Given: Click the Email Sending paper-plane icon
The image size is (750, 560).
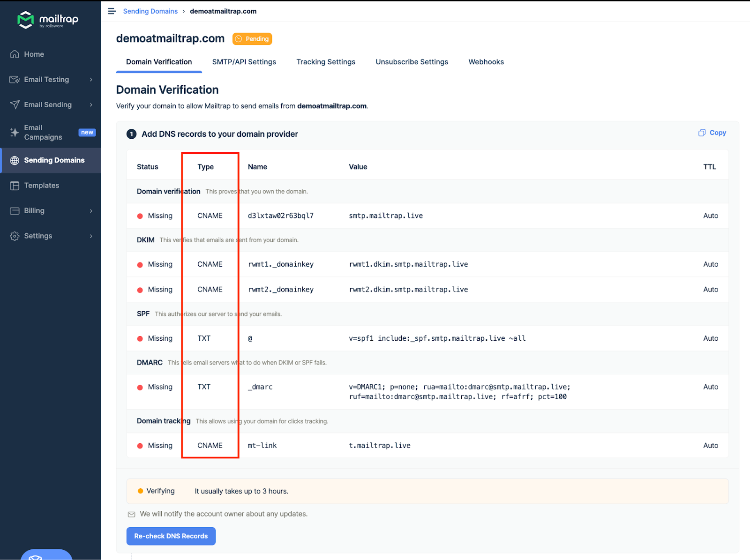Looking at the screenshot, I should [x=15, y=105].
